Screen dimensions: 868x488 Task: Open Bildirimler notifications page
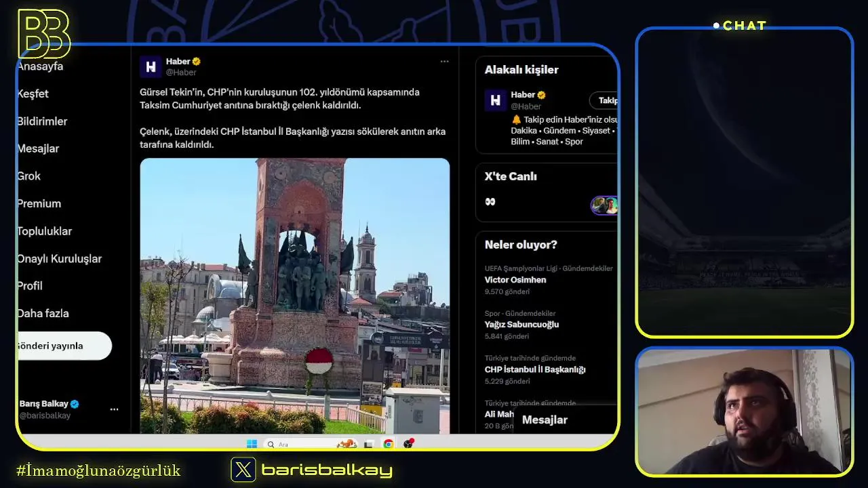pyautogui.click(x=42, y=121)
